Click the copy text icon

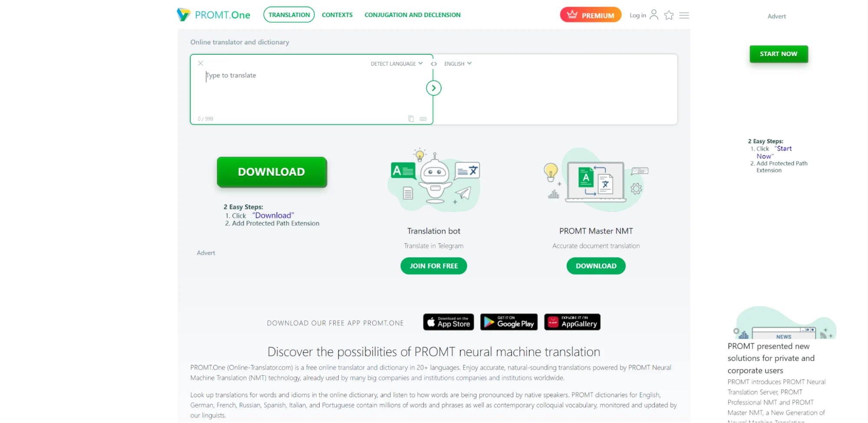click(411, 119)
